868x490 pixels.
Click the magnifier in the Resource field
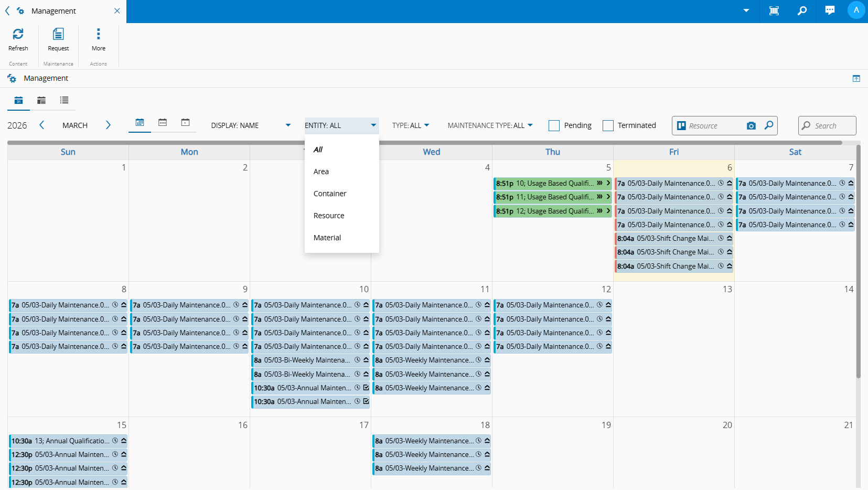769,125
